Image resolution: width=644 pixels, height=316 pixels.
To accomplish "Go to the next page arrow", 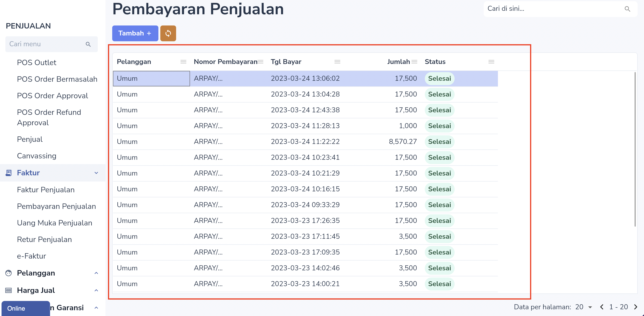I will tap(636, 307).
